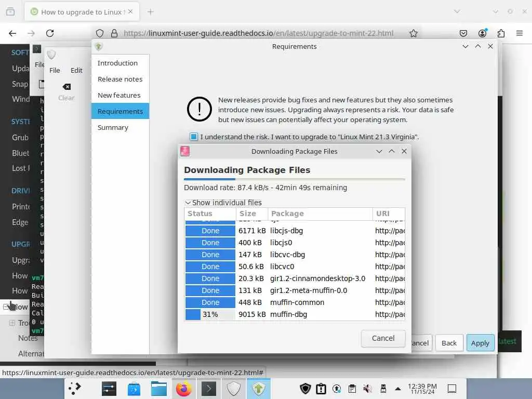Click the show desktop icon on taskbar
The image size is (532, 399).
452,389
